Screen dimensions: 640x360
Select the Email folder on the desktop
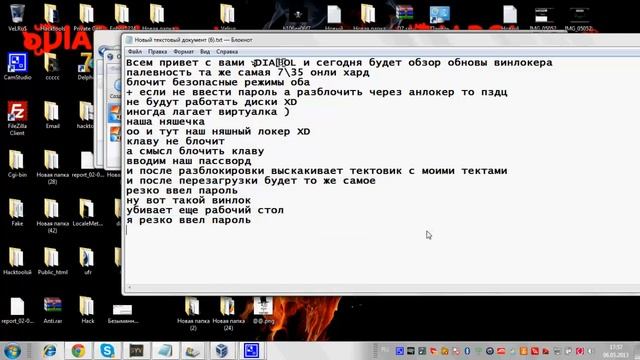point(52,115)
